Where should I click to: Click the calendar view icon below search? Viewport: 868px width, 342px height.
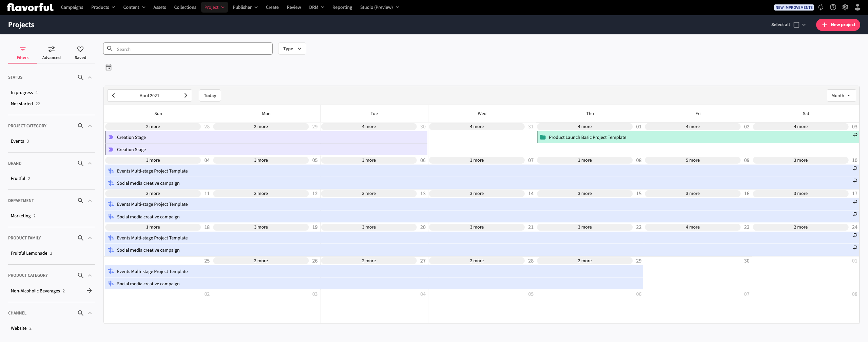coord(109,68)
